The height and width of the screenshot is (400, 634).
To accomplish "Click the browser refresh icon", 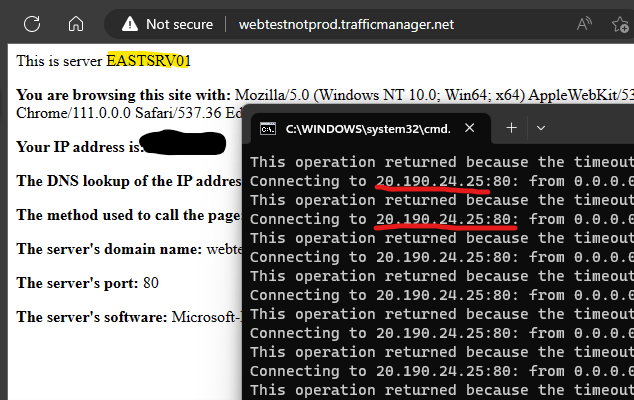I will click(x=32, y=24).
